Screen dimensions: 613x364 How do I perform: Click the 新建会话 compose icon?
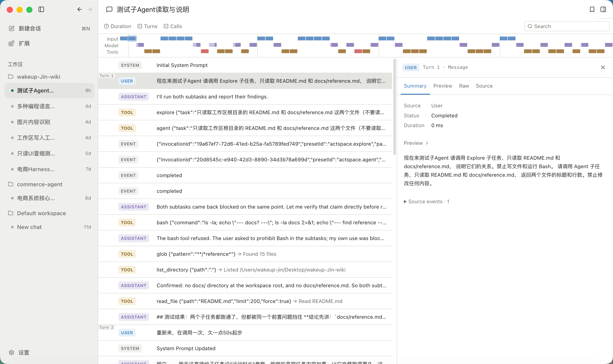click(x=11, y=28)
